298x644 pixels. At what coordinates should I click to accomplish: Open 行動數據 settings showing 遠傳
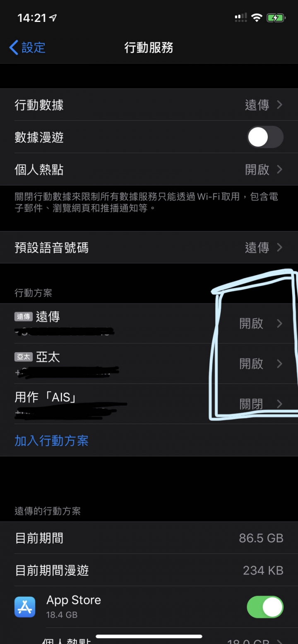coord(149,105)
